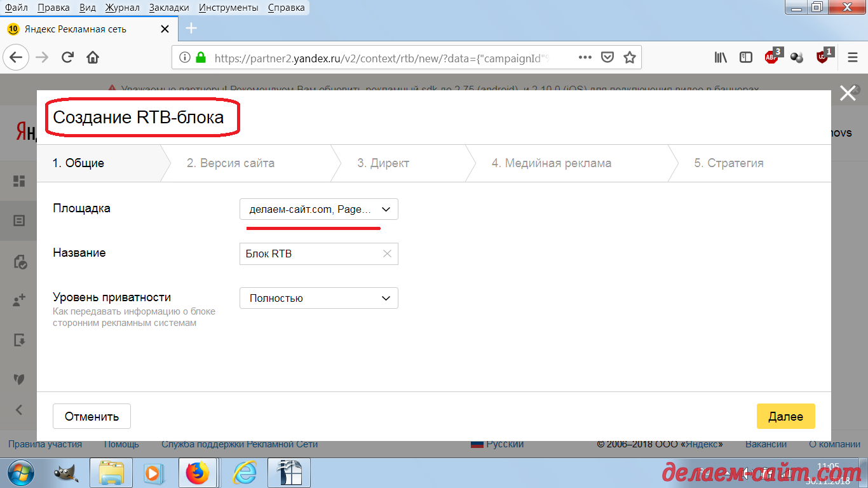Open the users icon in left sidebar
Viewport: 868px width, 488px height.
tap(19, 300)
